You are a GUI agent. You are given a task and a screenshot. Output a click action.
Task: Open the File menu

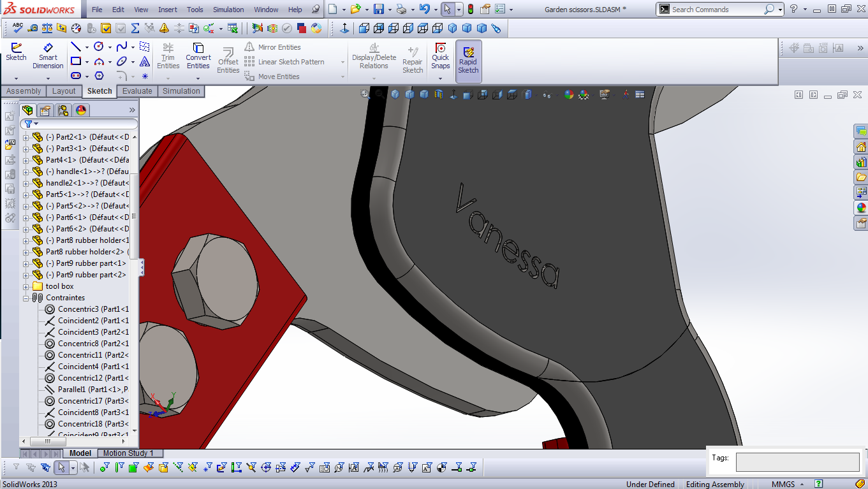pos(97,10)
